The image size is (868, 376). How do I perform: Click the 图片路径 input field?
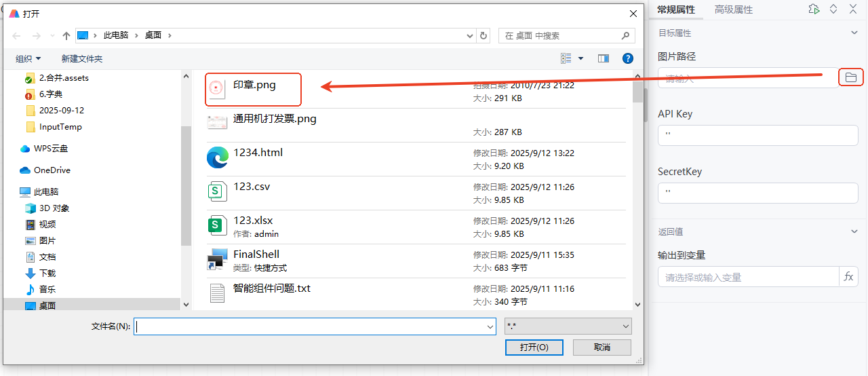tap(748, 77)
